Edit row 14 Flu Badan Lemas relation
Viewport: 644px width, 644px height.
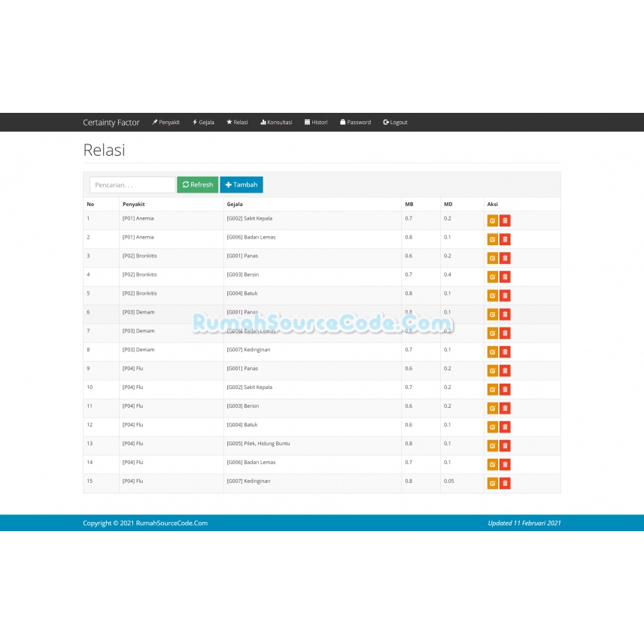click(493, 464)
